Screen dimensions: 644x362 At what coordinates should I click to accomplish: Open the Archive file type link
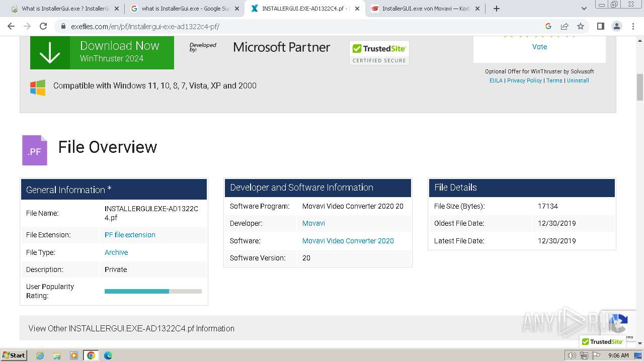(116, 252)
